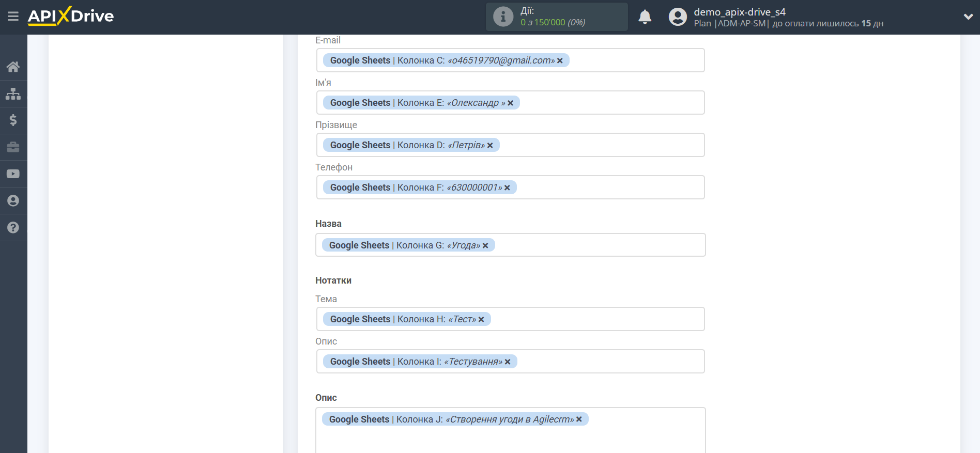Click the Plan ADM-AP-SM payment text
The image size is (980, 453).
pos(788,23)
